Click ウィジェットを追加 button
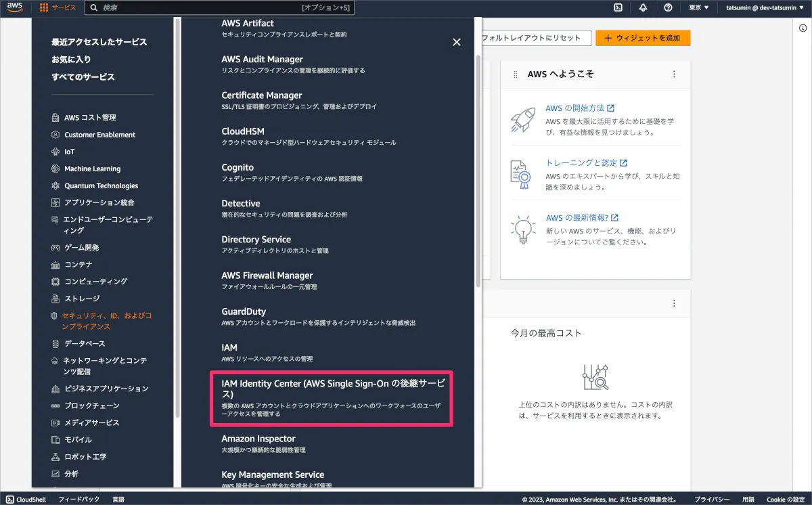 tap(643, 38)
